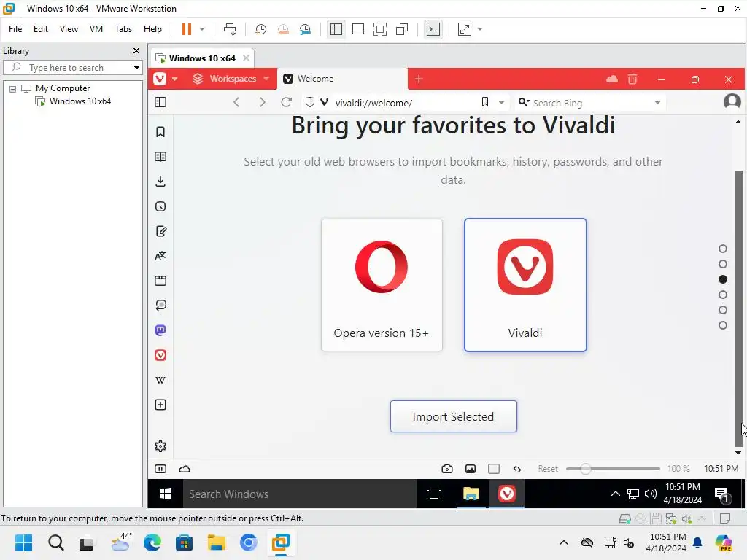This screenshot has height=560, width=747.
Task: Collapse My Computer tree node
Action: coord(13,88)
